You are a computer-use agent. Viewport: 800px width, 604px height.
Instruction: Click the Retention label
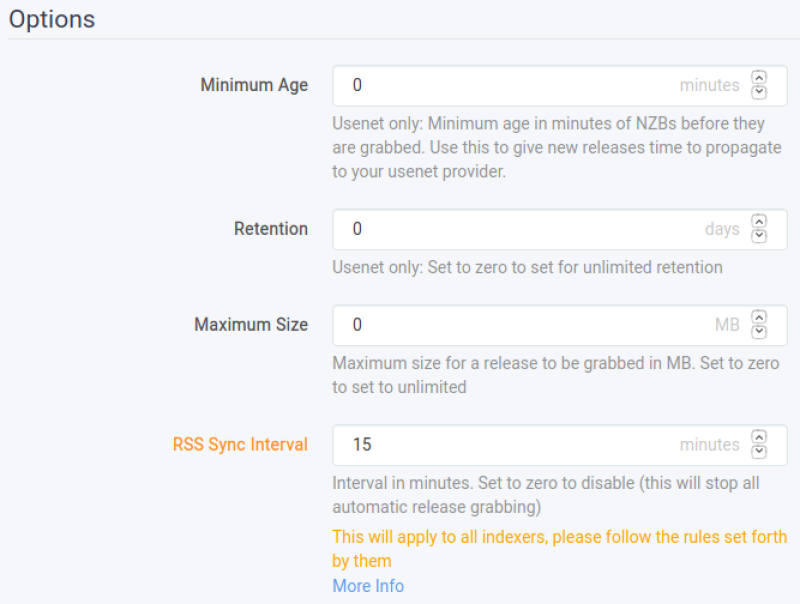[271, 229]
